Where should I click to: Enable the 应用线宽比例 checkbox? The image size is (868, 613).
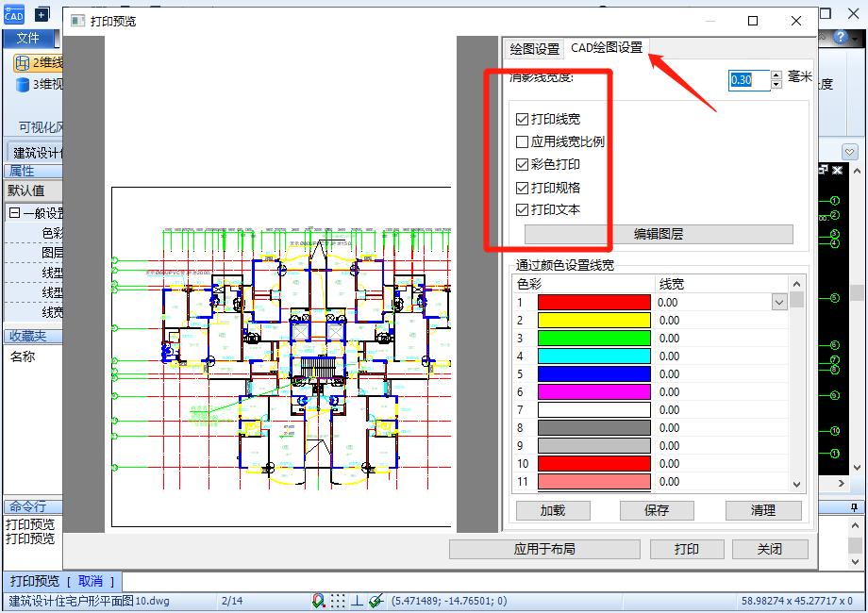[x=522, y=142]
